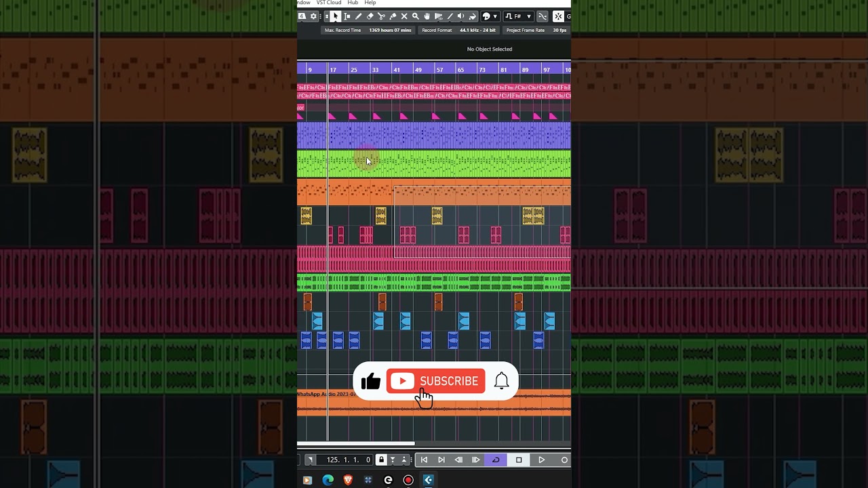Select the Time Warp tool
868x488 pixels.
click(438, 16)
